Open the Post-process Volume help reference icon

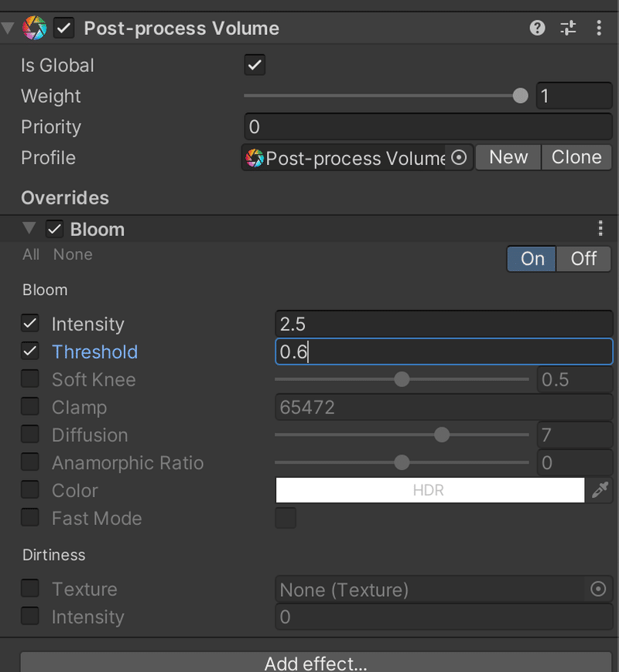pyautogui.click(x=537, y=29)
